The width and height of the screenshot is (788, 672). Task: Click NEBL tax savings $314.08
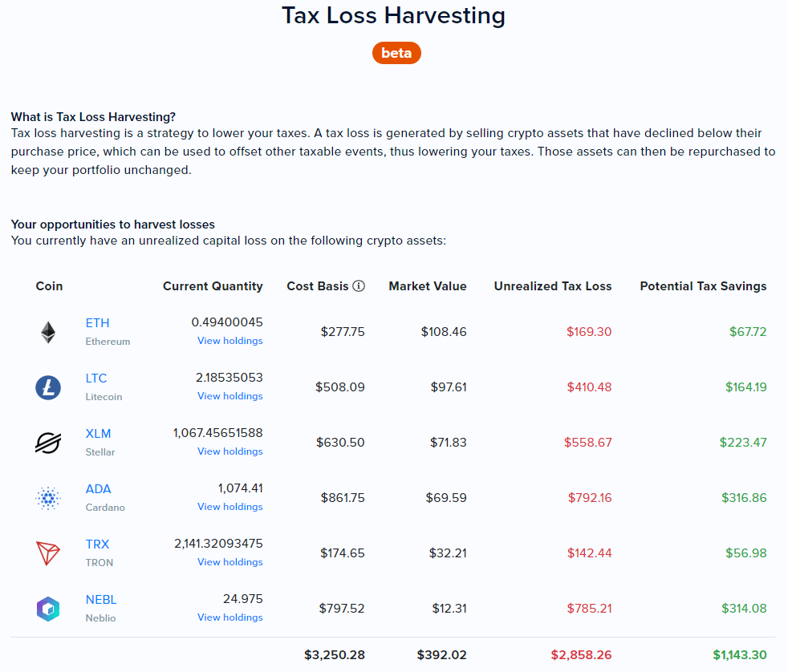pyautogui.click(x=745, y=608)
